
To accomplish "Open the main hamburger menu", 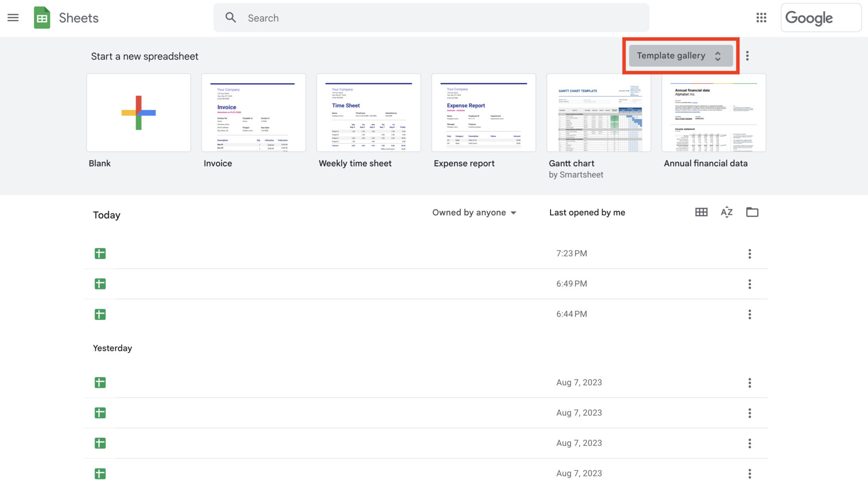I will click(13, 18).
